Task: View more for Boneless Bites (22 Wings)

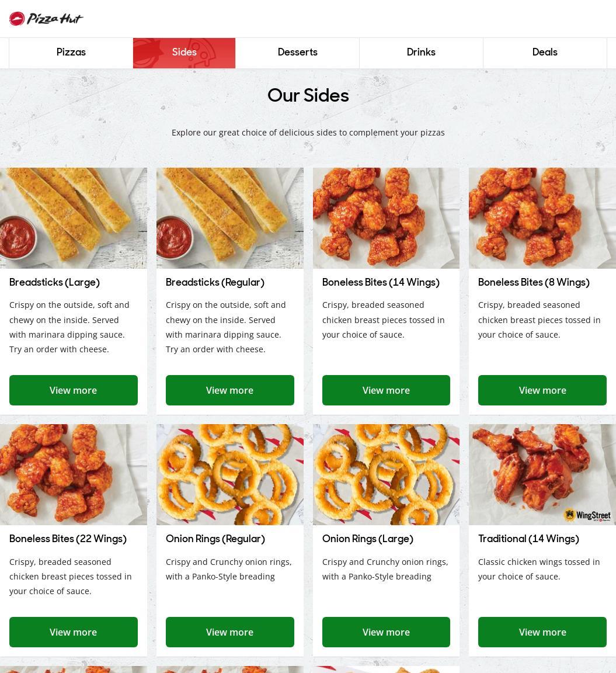Action: (74, 632)
